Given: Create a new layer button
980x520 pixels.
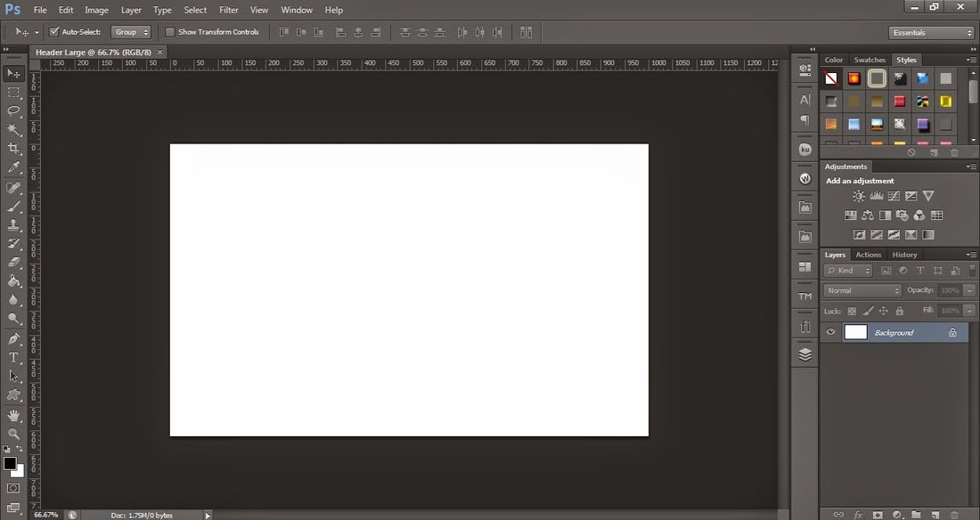Looking at the screenshot, I should tap(935, 515).
